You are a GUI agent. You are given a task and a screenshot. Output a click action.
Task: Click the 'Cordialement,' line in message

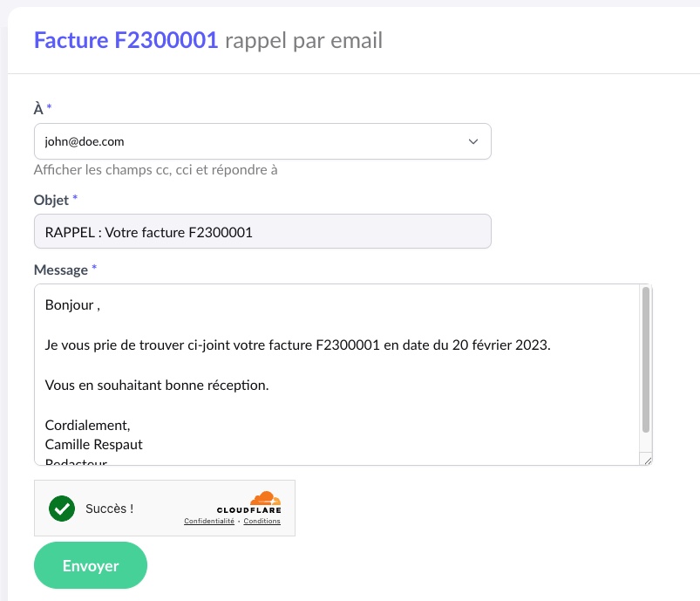pyautogui.click(x=87, y=426)
